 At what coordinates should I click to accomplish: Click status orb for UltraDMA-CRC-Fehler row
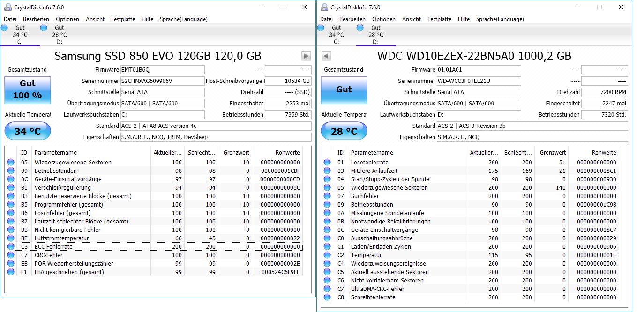coord(327,289)
